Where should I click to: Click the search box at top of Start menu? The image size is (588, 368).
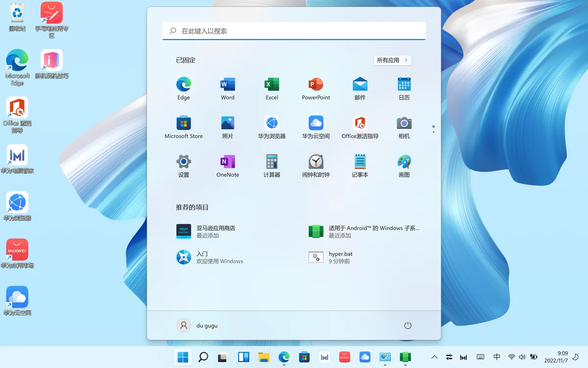pyautogui.click(x=294, y=31)
